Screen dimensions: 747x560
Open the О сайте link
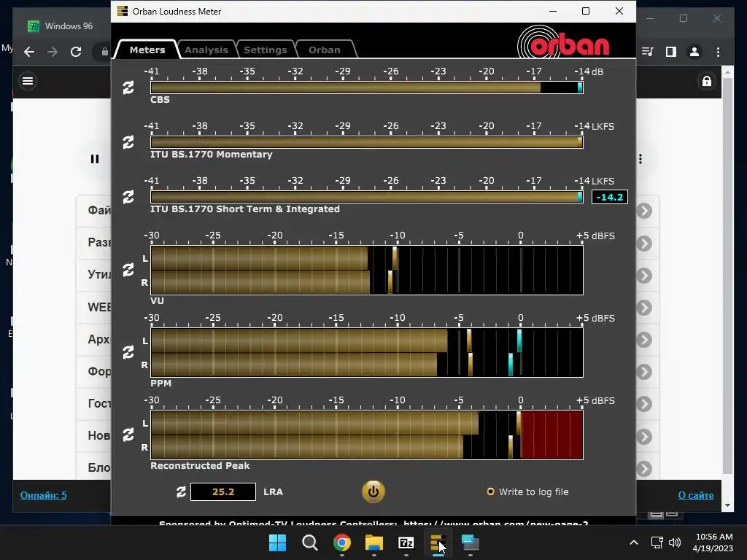click(695, 495)
